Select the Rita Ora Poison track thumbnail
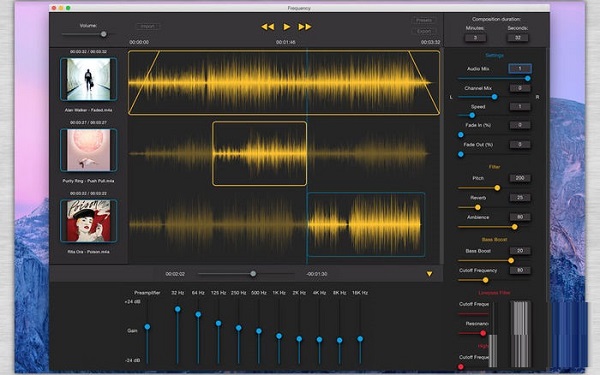Image resolution: width=600 pixels, height=375 pixels. [x=88, y=221]
